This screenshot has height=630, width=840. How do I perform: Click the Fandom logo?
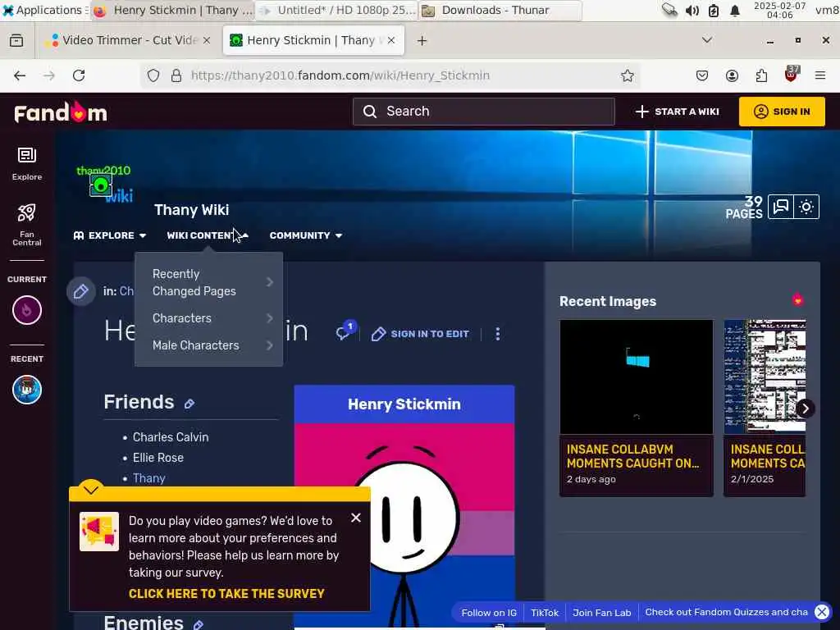[x=61, y=112]
